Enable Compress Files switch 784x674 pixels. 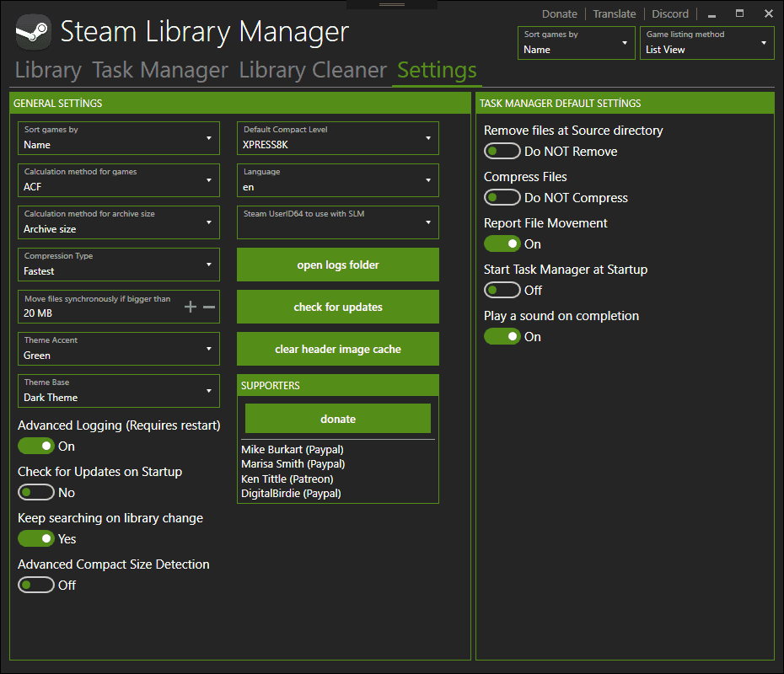(x=502, y=197)
